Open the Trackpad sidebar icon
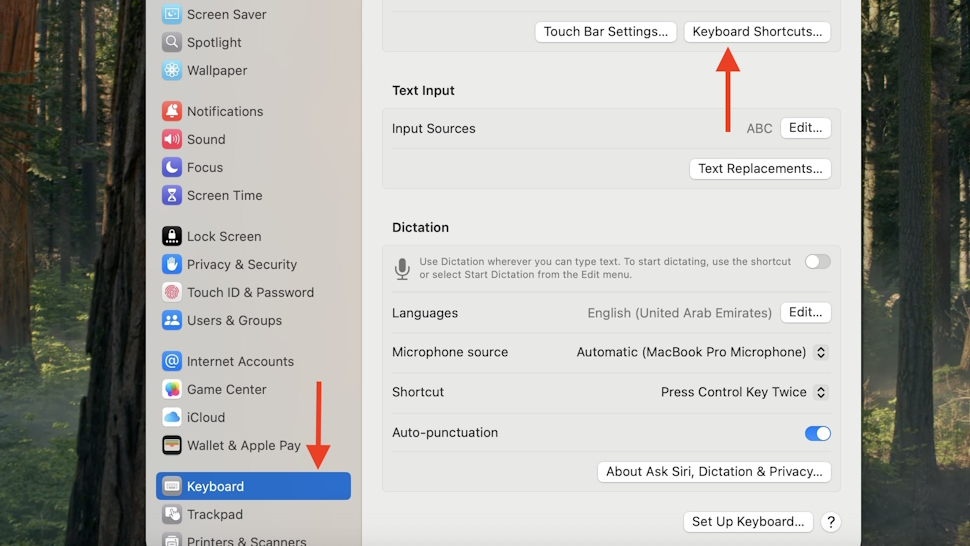This screenshot has height=546, width=970. point(171,514)
